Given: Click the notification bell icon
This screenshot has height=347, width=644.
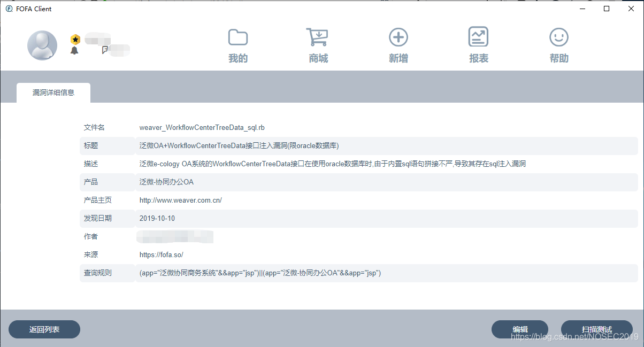Looking at the screenshot, I should (75, 49).
